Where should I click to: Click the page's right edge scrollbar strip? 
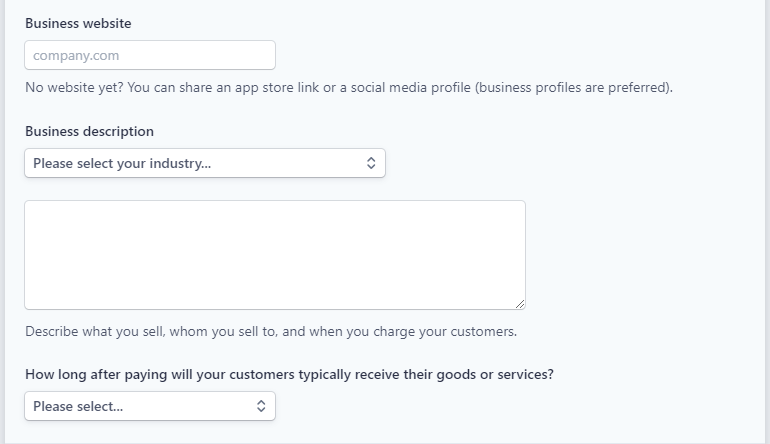pyautogui.click(x=768, y=222)
